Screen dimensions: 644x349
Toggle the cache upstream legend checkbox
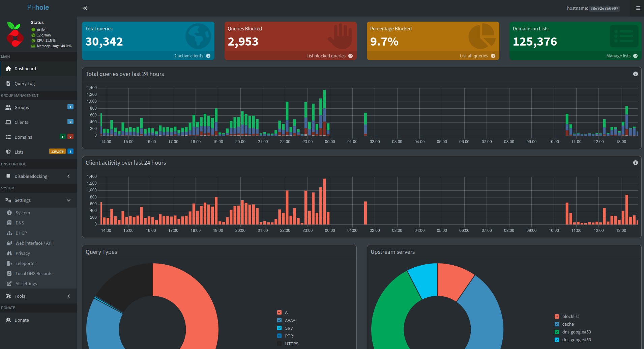pos(557,324)
